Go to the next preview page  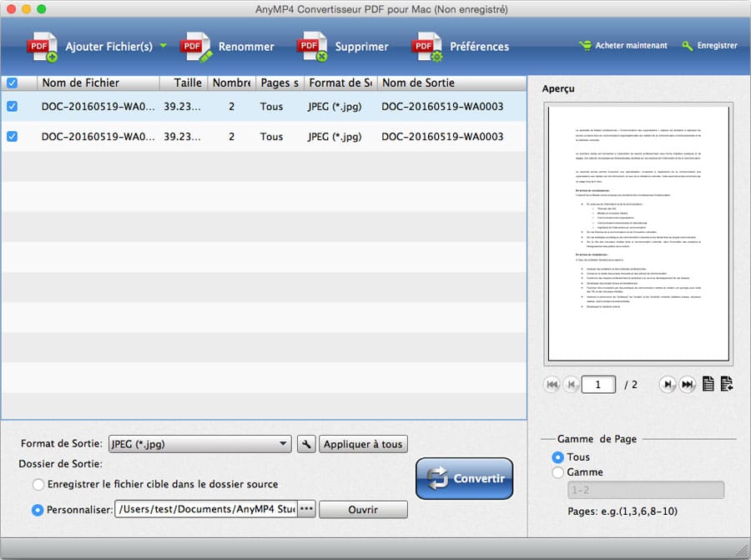668,385
